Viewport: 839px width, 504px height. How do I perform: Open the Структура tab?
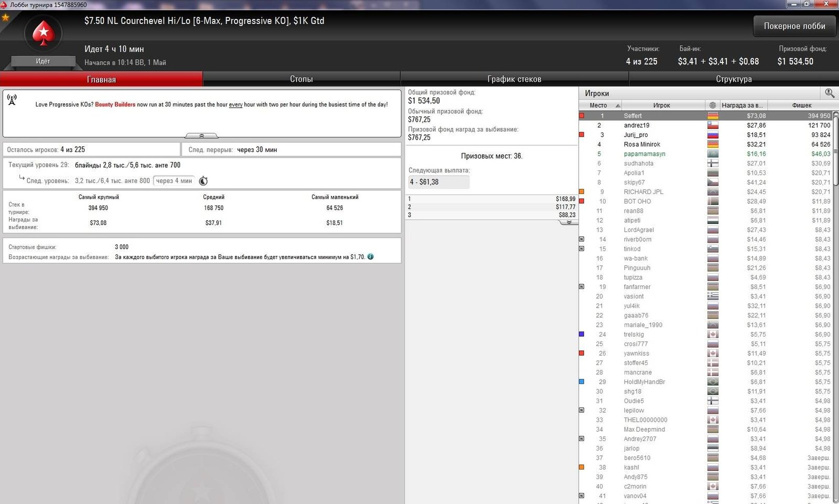pos(734,79)
